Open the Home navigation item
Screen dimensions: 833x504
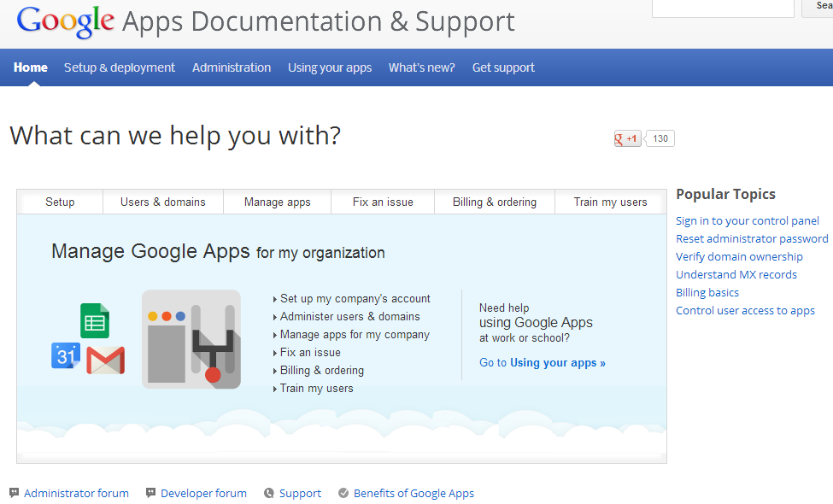30,67
